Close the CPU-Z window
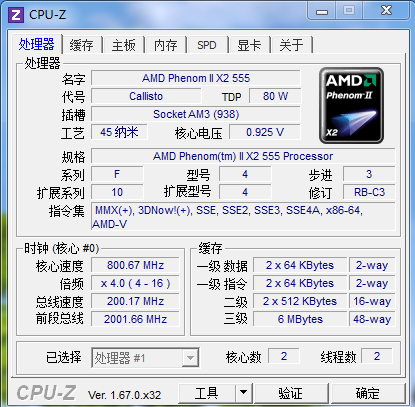Screen dimensions: 415x407 coord(386,10)
